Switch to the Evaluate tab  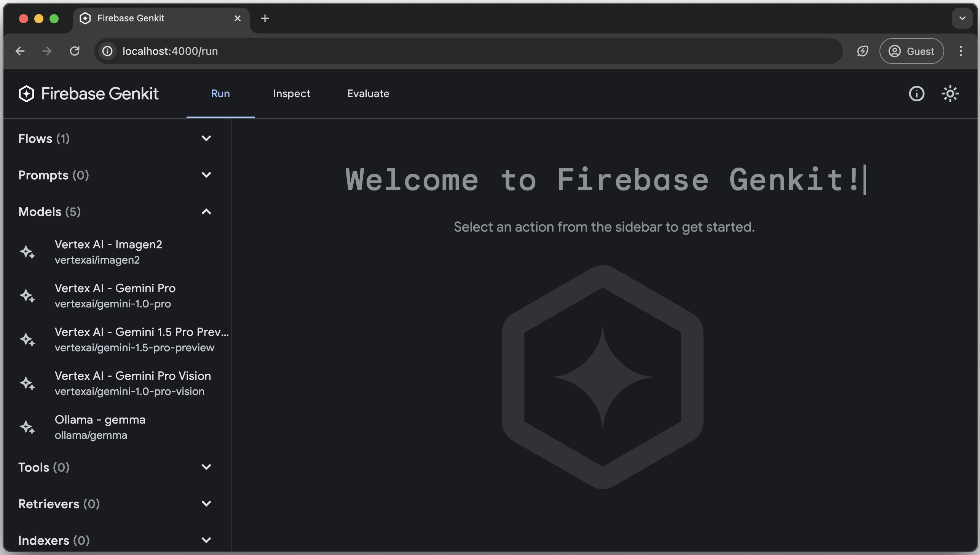[x=368, y=94]
